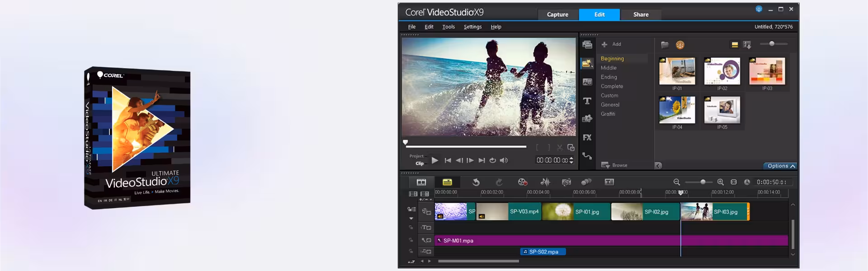
Task: Step to next frame
Action: (x=470, y=160)
